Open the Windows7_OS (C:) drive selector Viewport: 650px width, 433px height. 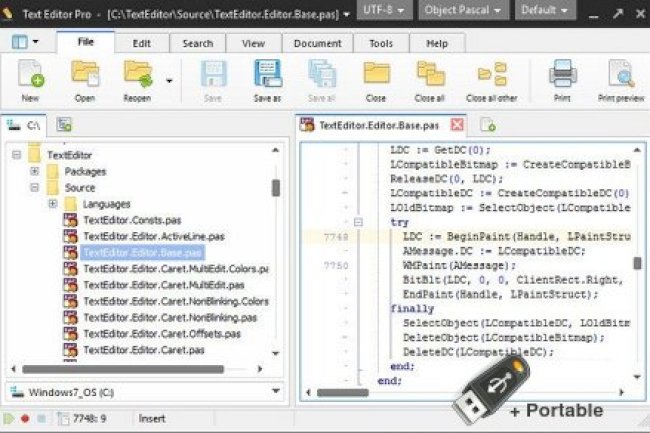click(144, 391)
